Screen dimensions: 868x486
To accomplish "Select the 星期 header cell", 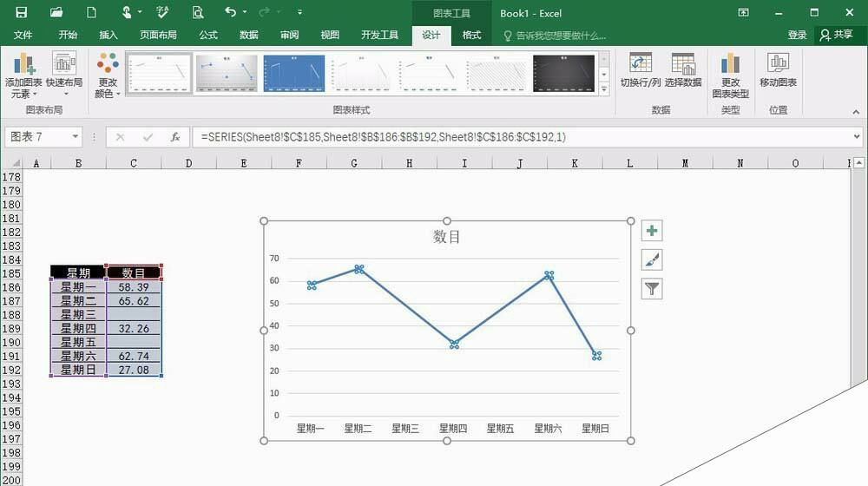I will coord(78,273).
